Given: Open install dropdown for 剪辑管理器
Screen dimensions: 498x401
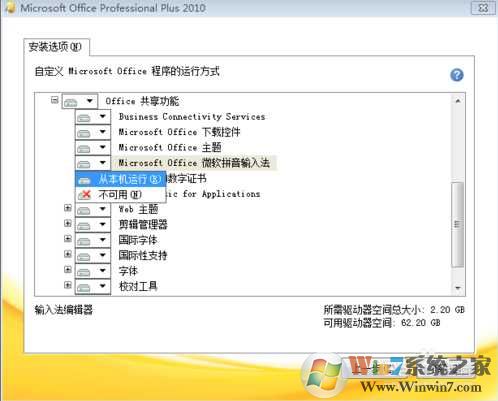Looking at the screenshot, I should (x=93, y=225).
